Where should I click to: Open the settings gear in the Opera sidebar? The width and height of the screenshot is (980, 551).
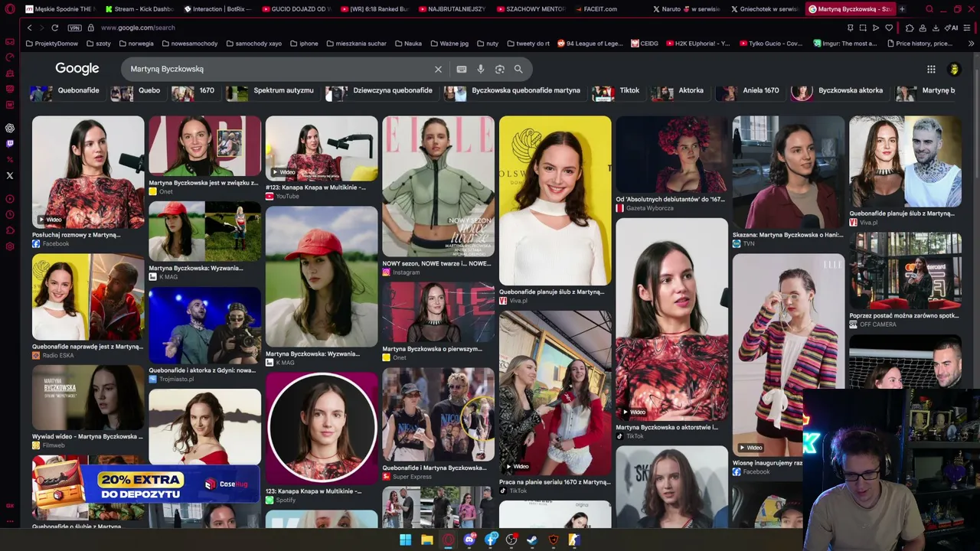[x=10, y=246]
